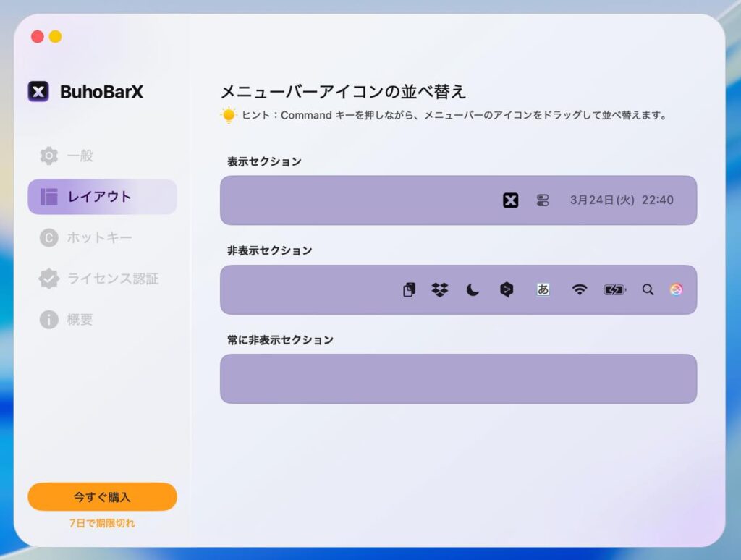Click the BuhoBarX icon in the shown section
This screenshot has width=741, height=560.
tap(510, 200)
